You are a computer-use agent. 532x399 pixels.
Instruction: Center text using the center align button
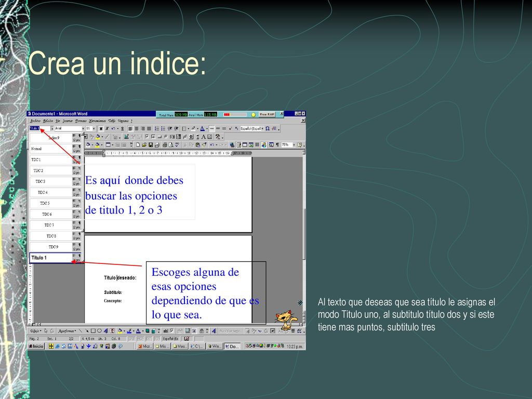(137, 129)
